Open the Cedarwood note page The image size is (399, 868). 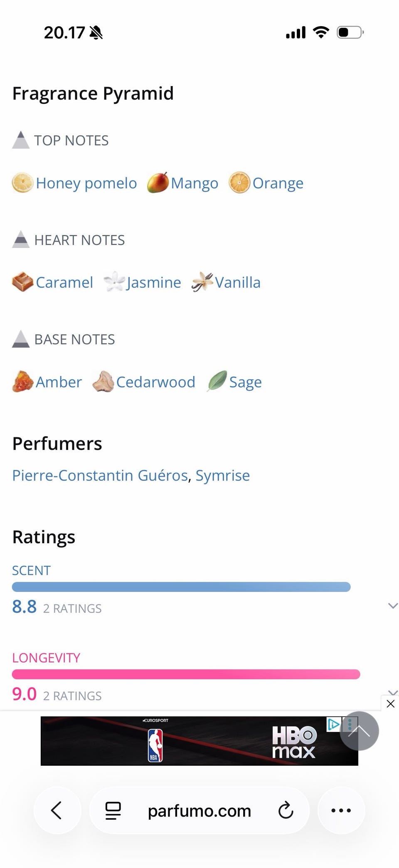tap(155, 382)
